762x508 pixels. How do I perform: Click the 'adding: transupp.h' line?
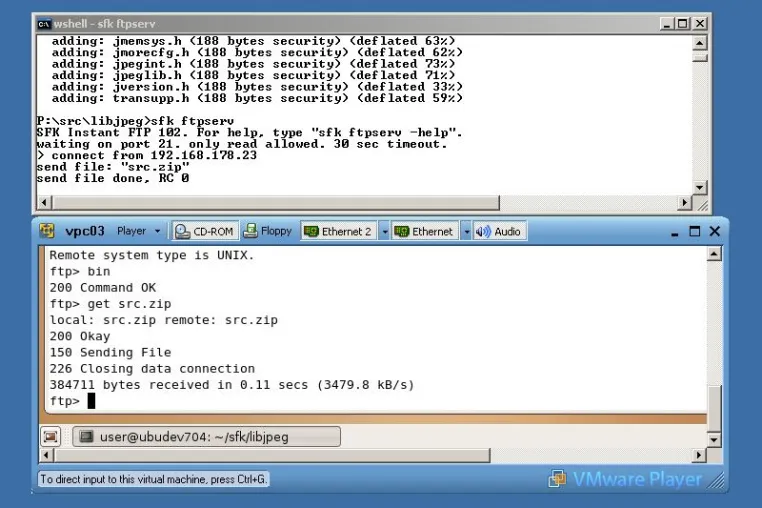point(257,98)
